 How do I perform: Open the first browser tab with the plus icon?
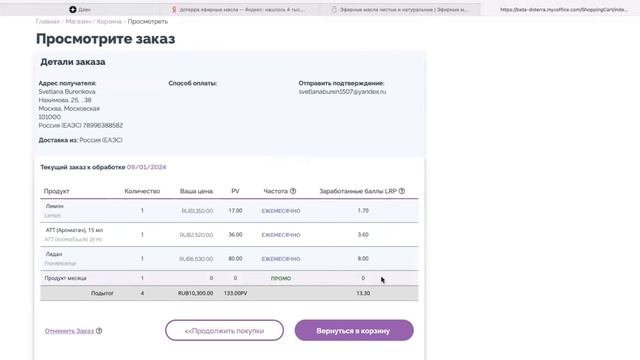(80, 9)
